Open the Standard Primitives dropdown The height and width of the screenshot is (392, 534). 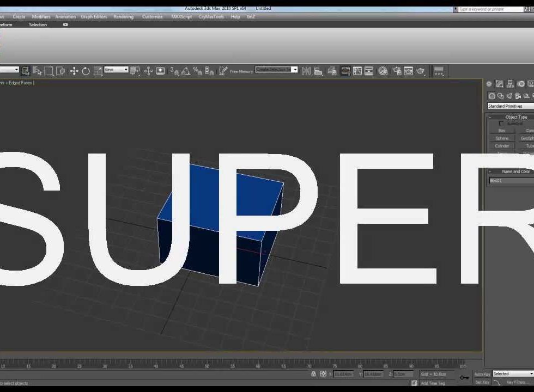(511, 107)
